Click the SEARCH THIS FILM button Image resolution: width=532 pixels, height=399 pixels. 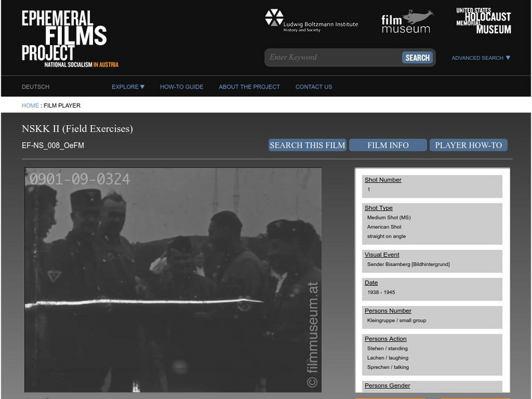307,144
